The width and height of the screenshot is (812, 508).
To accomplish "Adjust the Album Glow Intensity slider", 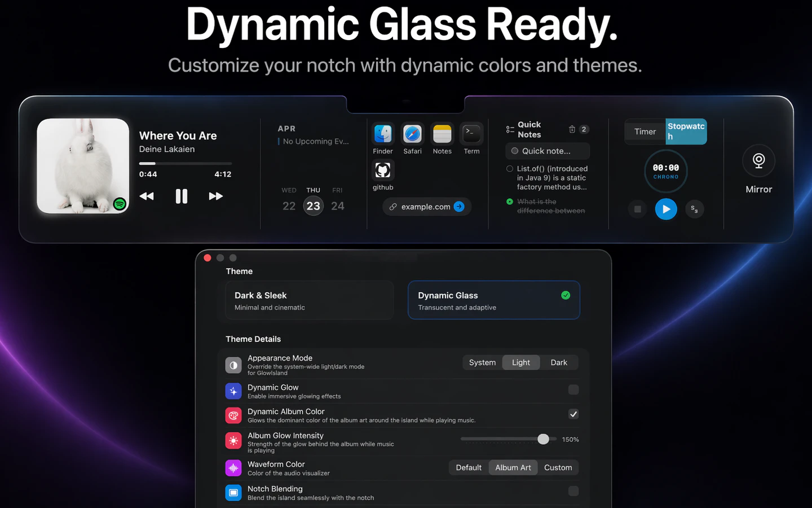I will [509, 439].
